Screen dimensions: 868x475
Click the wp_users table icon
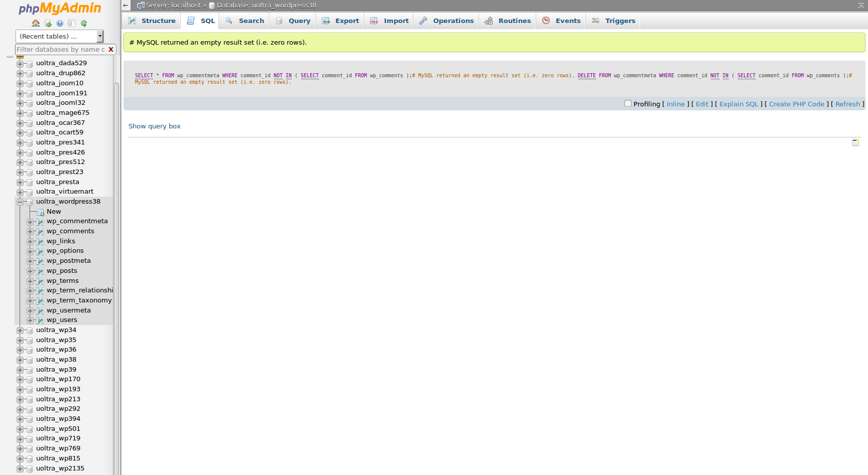(x=41, y=321)
